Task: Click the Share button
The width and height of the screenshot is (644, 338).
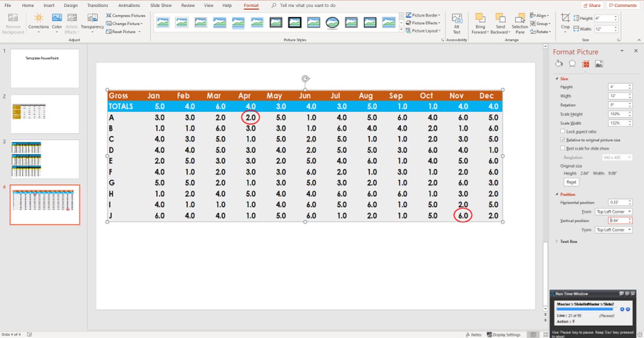Action: [x=592, y=5]
